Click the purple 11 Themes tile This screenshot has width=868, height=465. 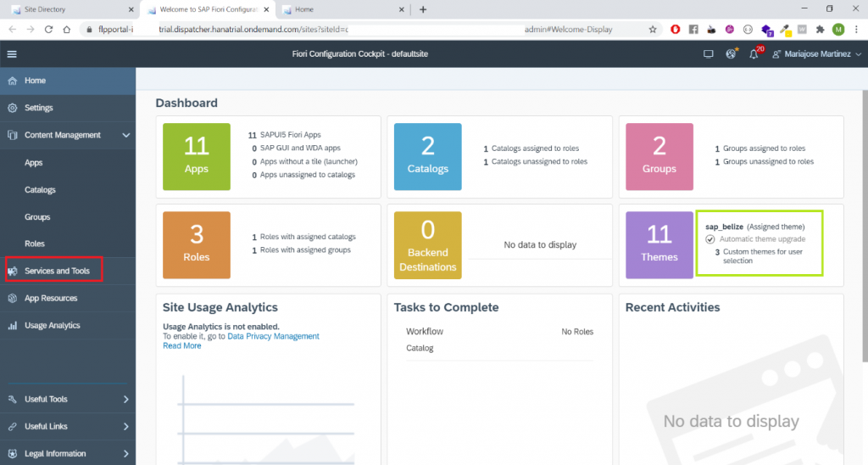pos(659,245)
